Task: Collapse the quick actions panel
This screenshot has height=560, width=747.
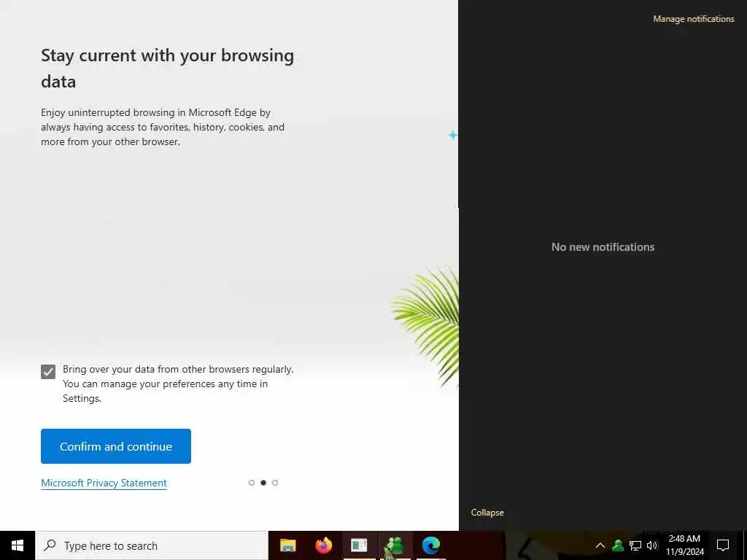Action: pyautogui.click(x=487, y=513)
